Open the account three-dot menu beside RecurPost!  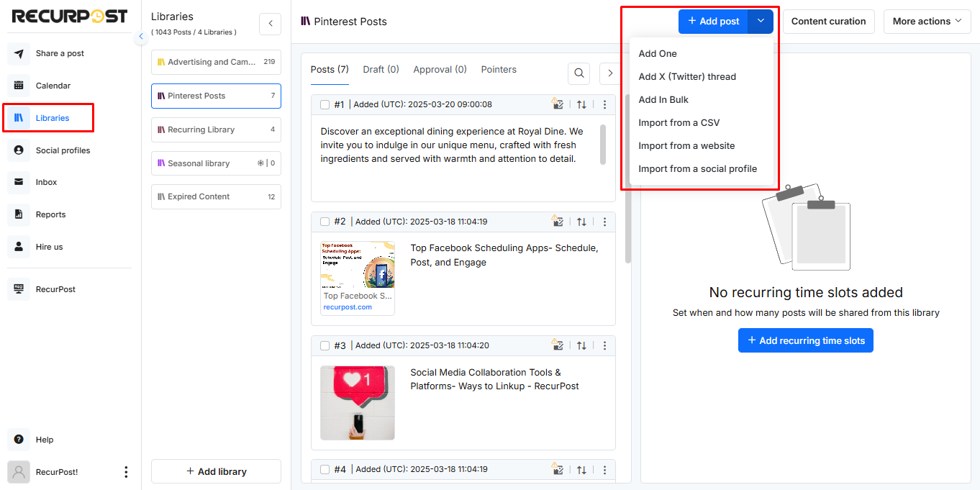(126, 472)
